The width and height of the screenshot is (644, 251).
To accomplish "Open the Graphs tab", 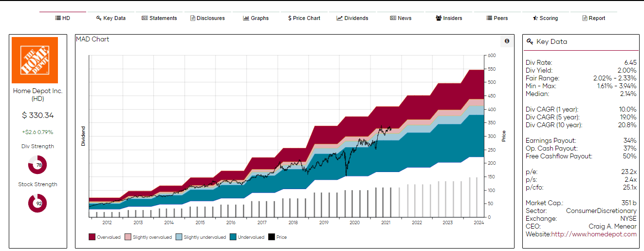I will coord(256,18).
